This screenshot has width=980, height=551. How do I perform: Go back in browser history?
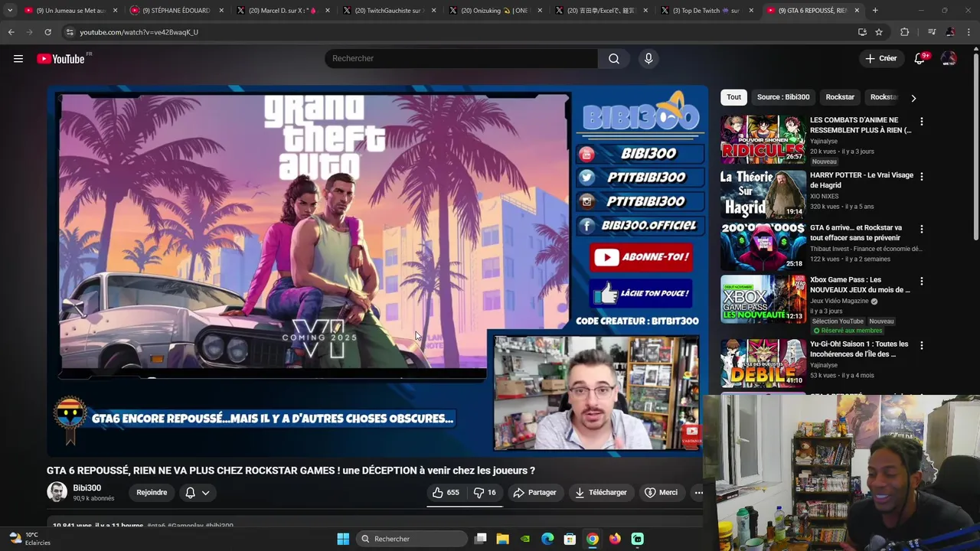11,32
